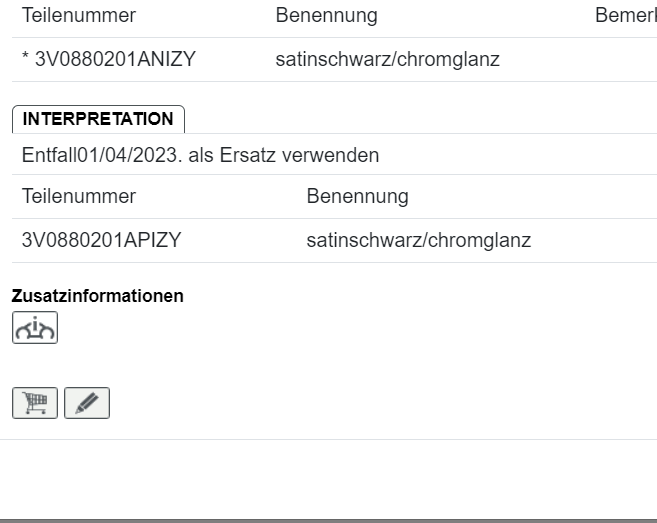Click satinschwarz/chromglanz description of 3V0880201APIZY
Viewport: 657px width, 523px height.
click(418, 241)
